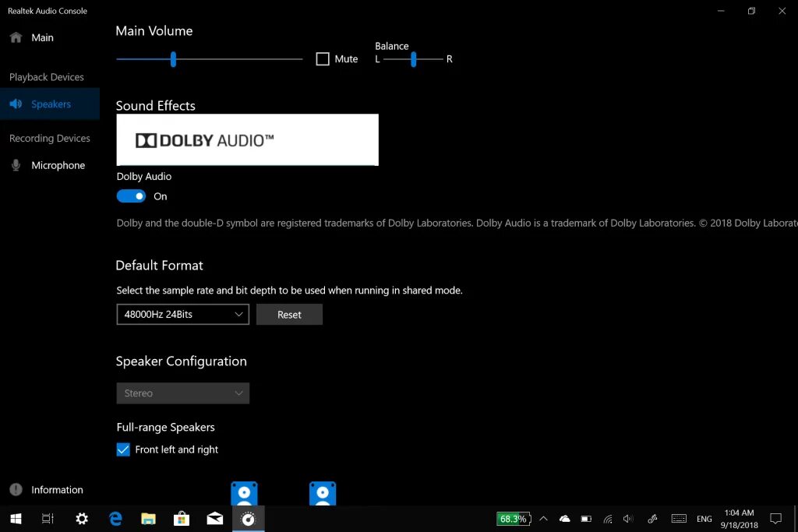This screenshot has height=532, width=798.
Task: Turn off the Dolby Audio toggle
Action: 131,196
